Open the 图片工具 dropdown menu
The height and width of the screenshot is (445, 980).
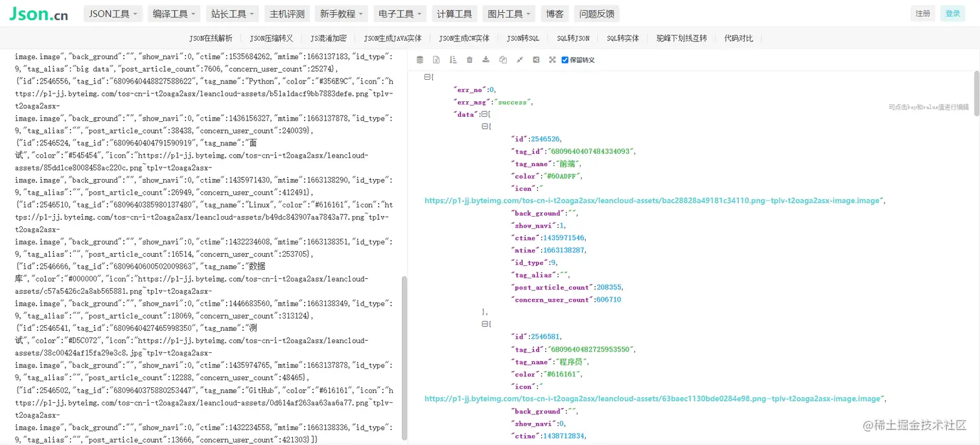(x=509, y=14)
